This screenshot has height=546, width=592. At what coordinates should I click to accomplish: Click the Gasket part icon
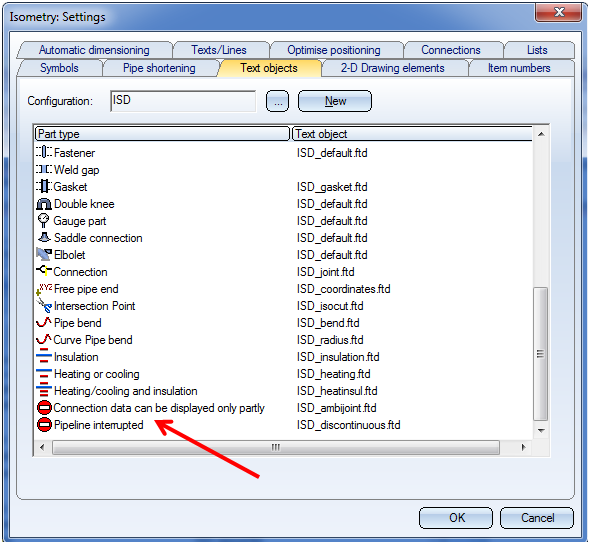(x=44, y=187)
